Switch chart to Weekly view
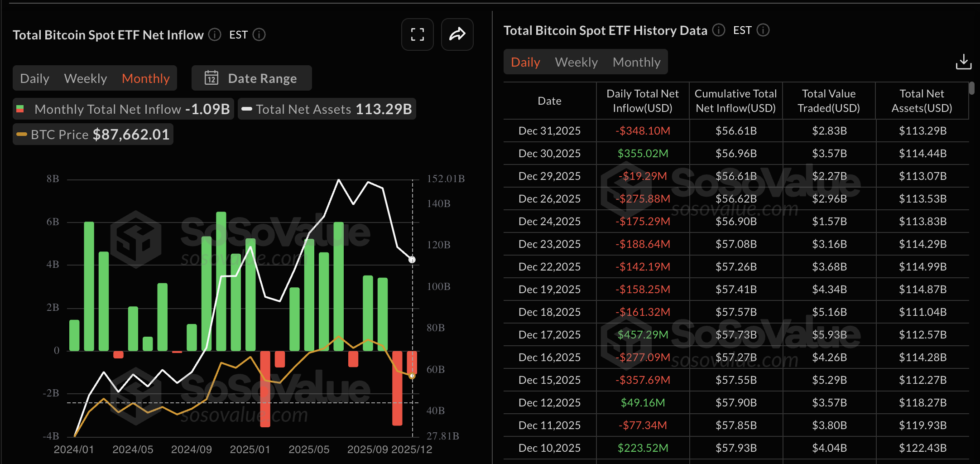 [86, 78]
